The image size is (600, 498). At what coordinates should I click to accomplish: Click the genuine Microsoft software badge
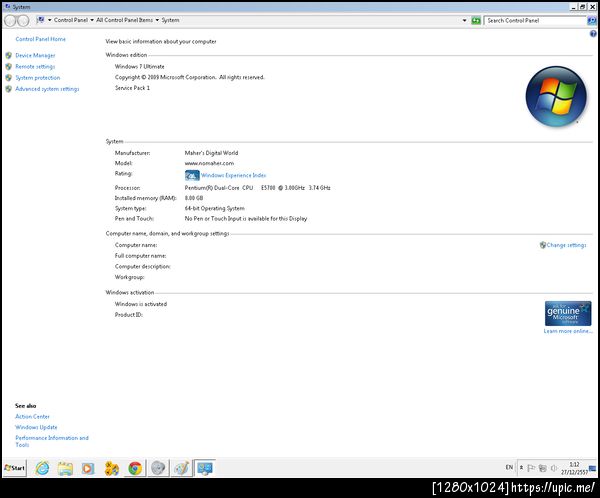coord(568,313)
